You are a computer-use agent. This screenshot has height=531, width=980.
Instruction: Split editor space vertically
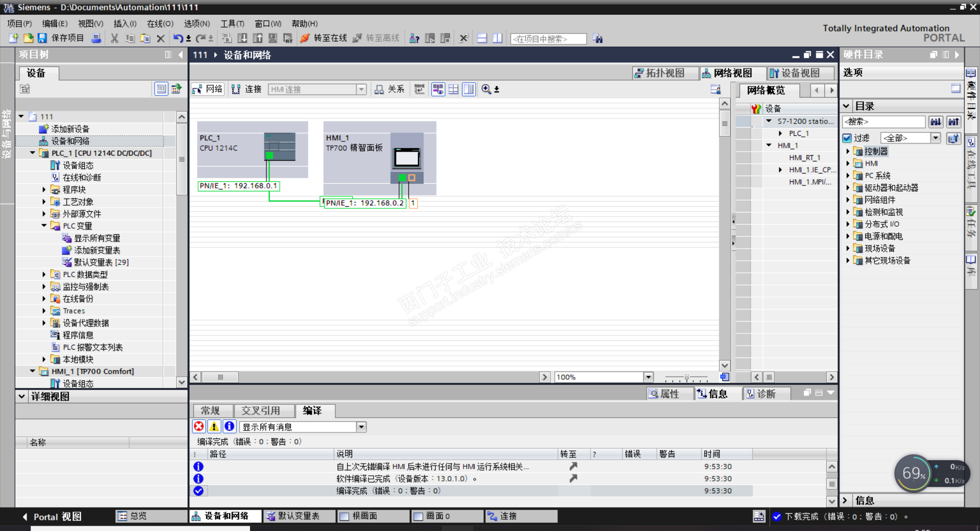498,38
